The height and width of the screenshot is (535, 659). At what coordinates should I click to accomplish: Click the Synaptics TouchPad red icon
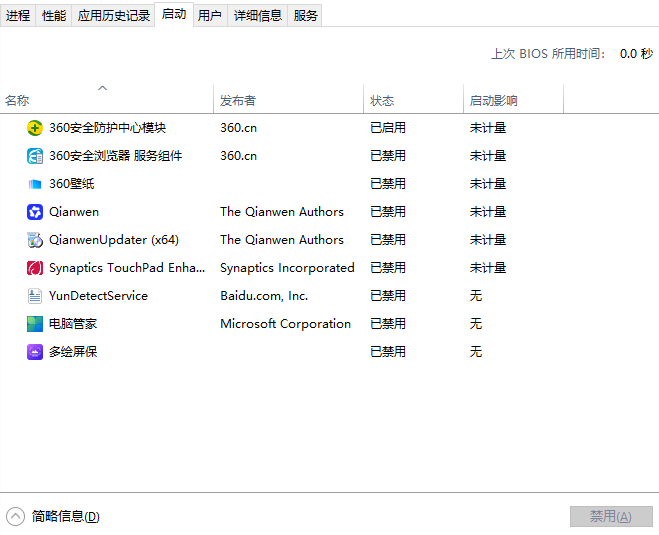coord(35,268)
